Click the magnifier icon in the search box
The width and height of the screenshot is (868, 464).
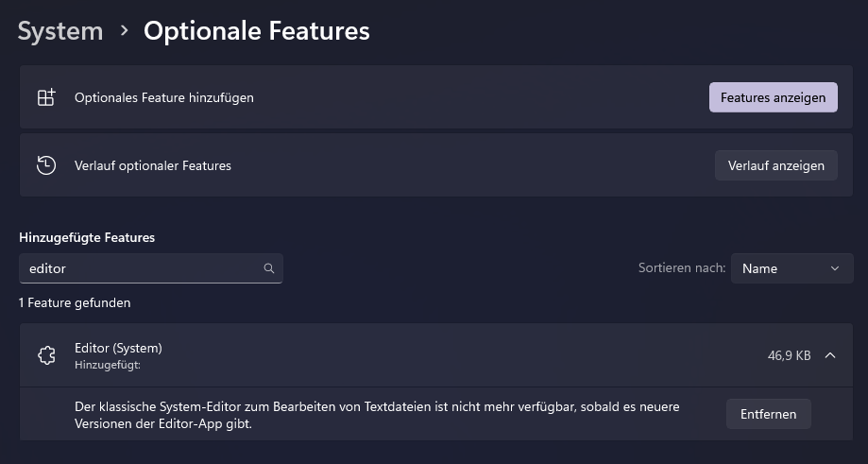(269, 268)
